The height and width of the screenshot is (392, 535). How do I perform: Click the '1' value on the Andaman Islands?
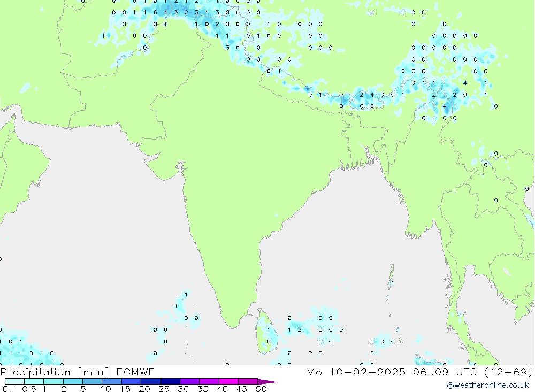click(392, 283)
